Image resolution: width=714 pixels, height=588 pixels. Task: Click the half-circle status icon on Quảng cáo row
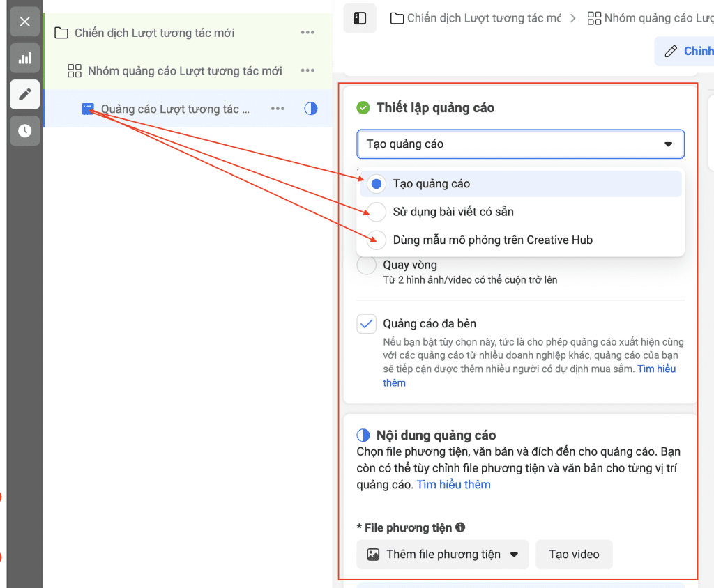pos(311,108)
